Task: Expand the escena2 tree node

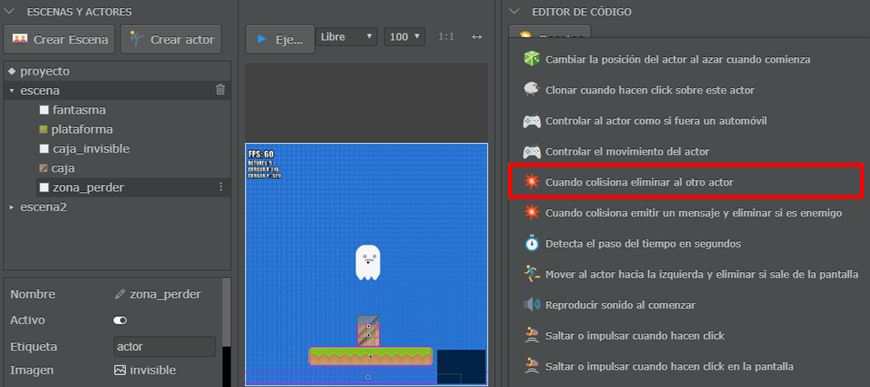Action: [x=12, y=207]
